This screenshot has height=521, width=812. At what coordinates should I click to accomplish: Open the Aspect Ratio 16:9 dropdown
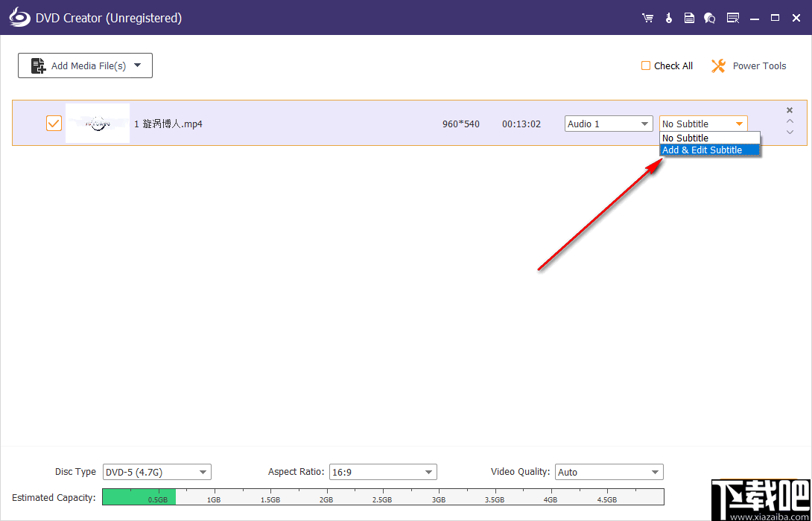tap(428, 472)
